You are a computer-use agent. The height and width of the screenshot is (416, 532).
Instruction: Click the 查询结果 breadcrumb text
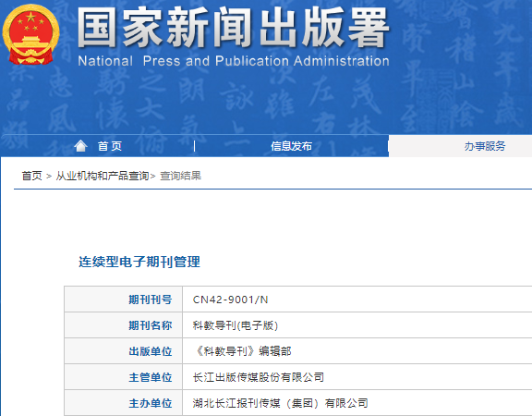pyautogui.click(x=180, y=176)
